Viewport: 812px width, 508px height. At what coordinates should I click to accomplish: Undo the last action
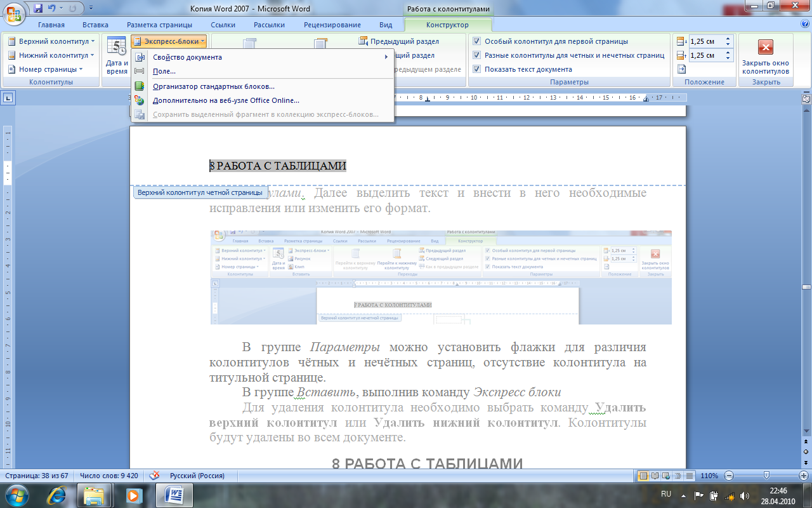53,9
